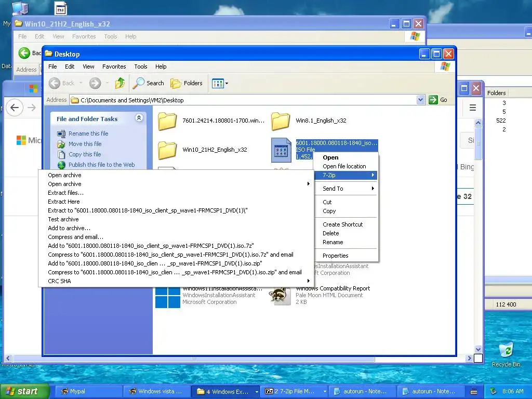
Task: Select the 7601.24214.180801-1700 folder icon
Action: [x=167, y=121]
